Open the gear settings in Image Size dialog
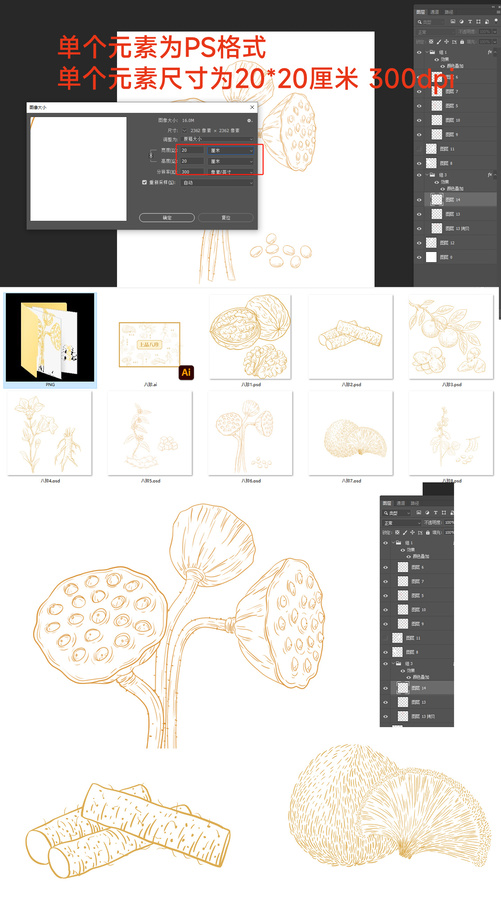 [249, 121]
